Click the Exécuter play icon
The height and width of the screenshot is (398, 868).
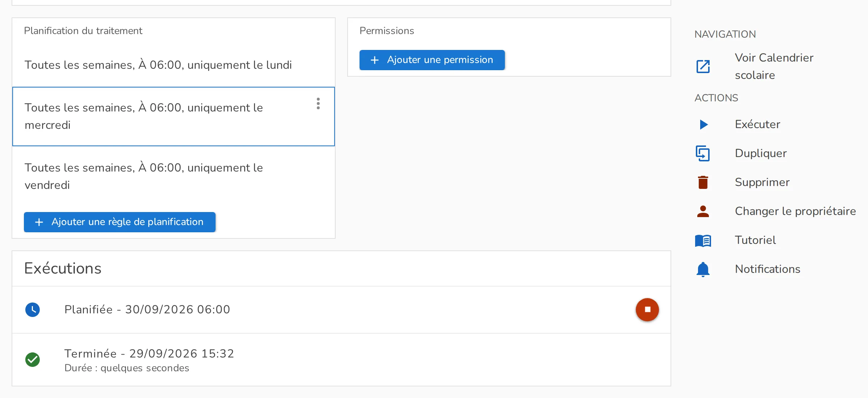703,124
